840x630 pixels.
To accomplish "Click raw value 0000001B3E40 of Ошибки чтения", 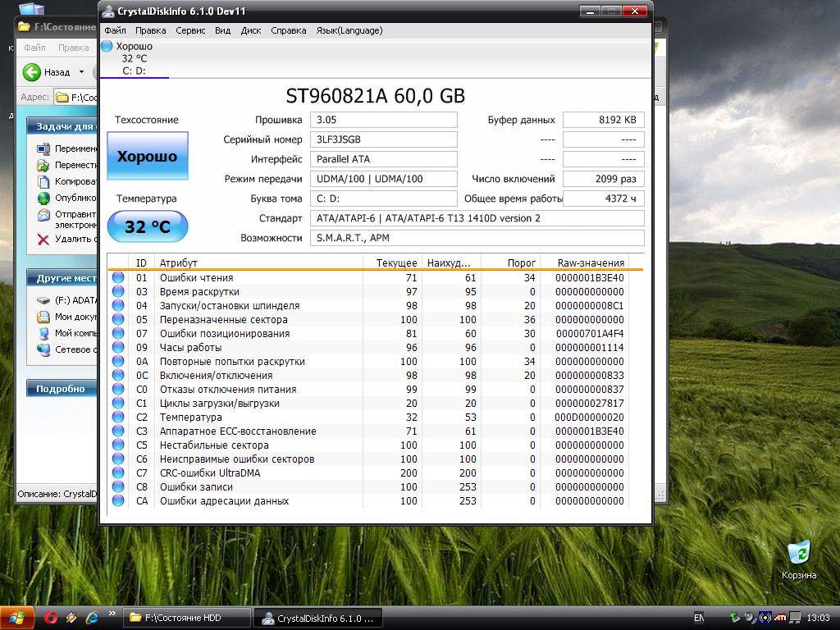I will click(x=589, y=277).
